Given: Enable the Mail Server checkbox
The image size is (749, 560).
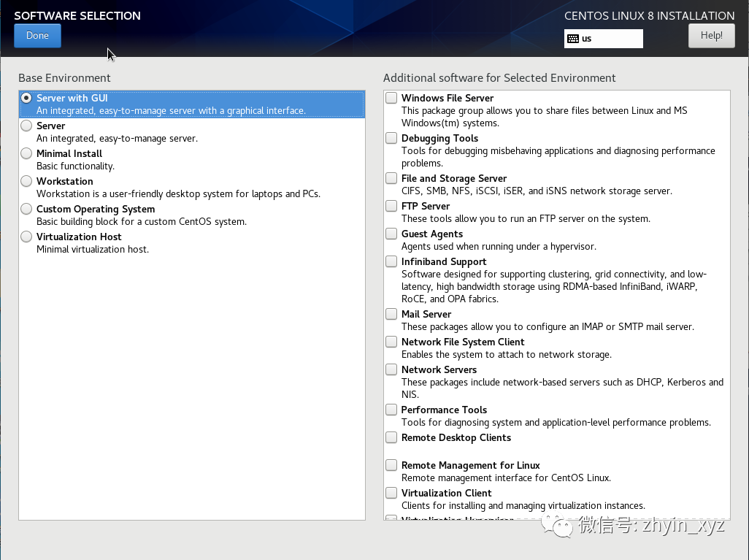Looking at the screenshot, I should pyautogui.click(x=391, y=314).
